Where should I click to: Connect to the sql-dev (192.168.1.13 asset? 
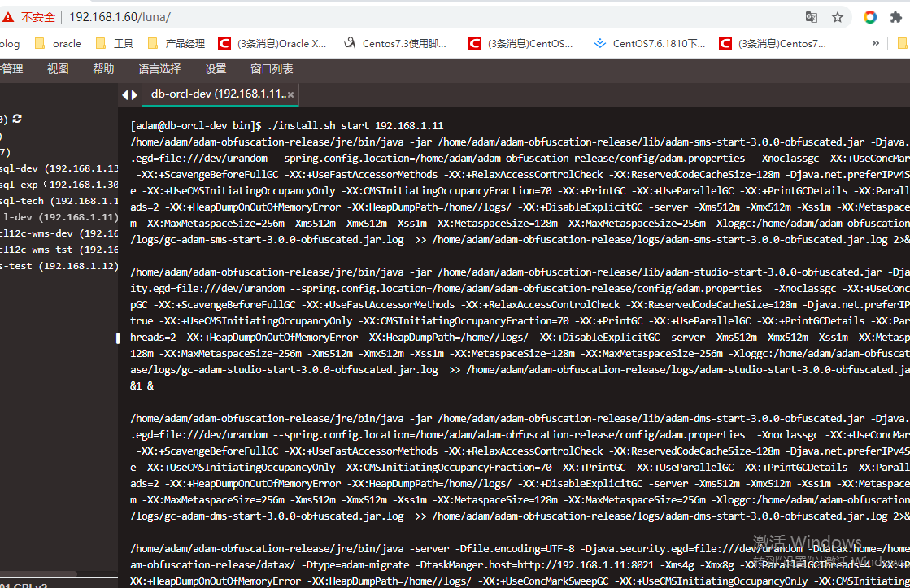[x=59, y=168]
